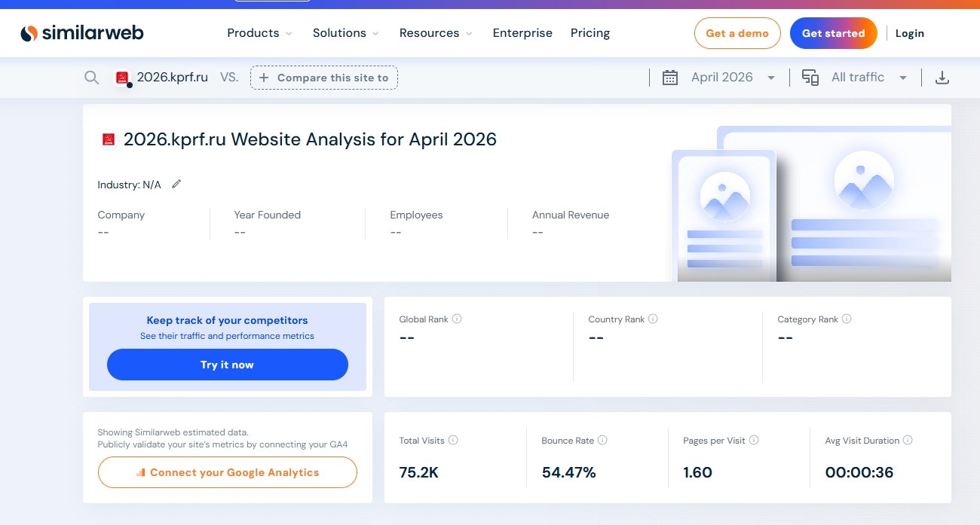The height and width of the screenshot is (525, 980).
Task: Click the 54.47% Bounce Rate value
Action: point(569,473)
